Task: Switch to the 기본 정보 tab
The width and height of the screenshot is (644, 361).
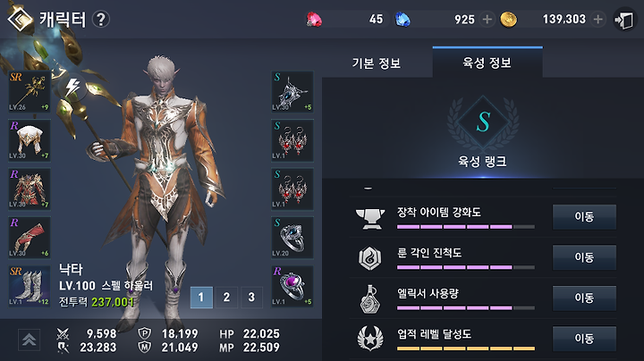Action: tap(377, 63)
